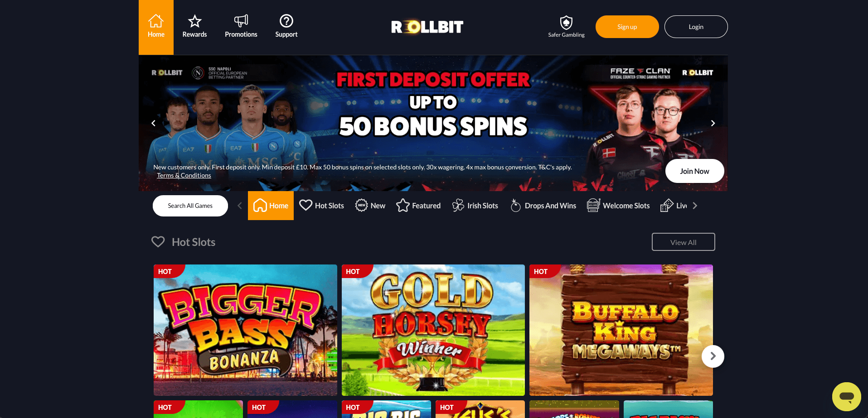Select the Welcome Slots category

618,206
